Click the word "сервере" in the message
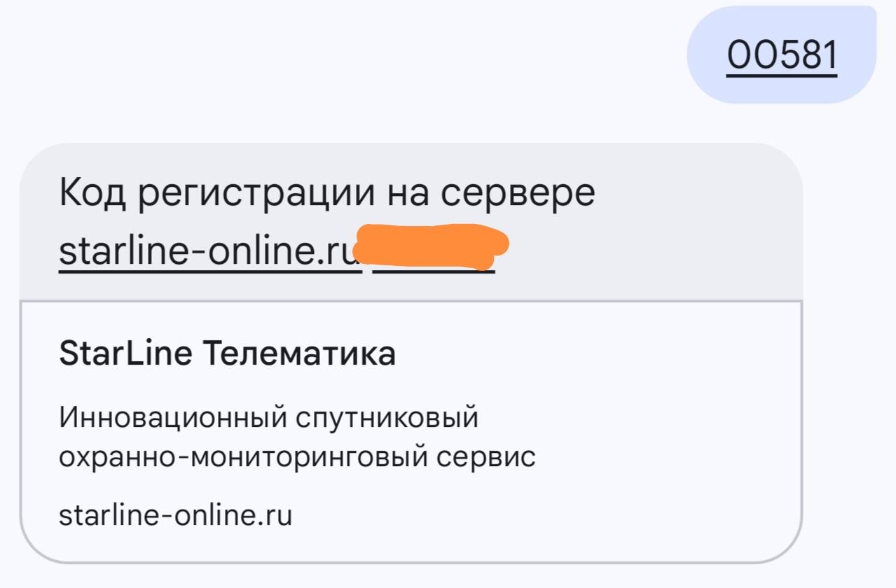Image resolution: width=896 pixels, height=588 pixels. (518, 193)
